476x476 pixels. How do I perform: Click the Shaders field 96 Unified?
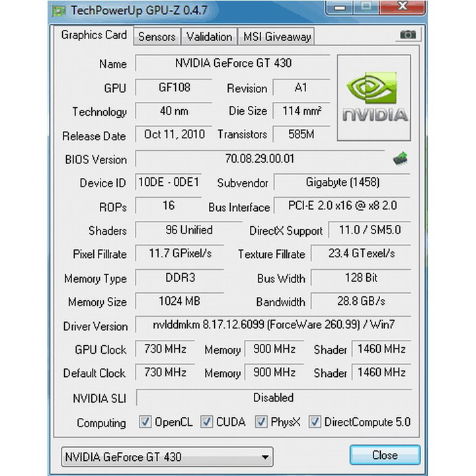(189, 230)
